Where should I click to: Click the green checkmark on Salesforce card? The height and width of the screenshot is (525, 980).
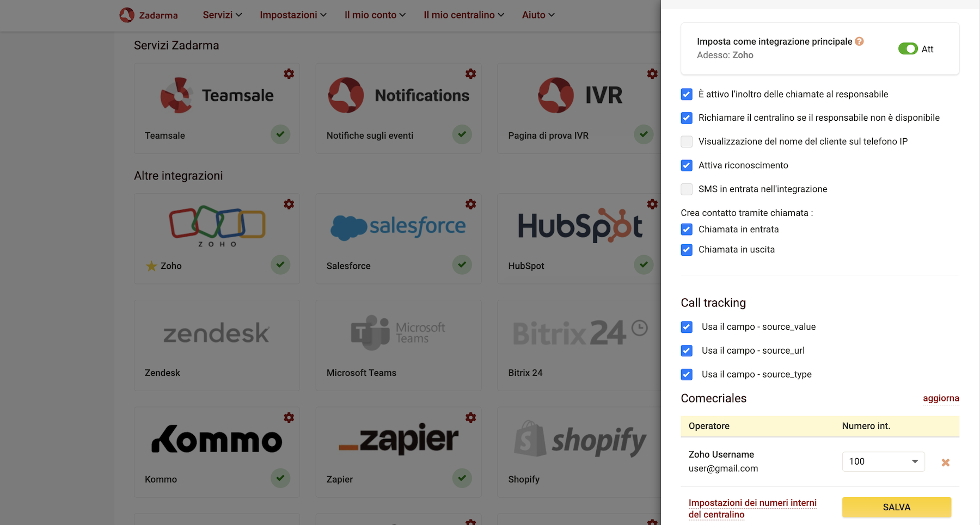coord(462,265)
